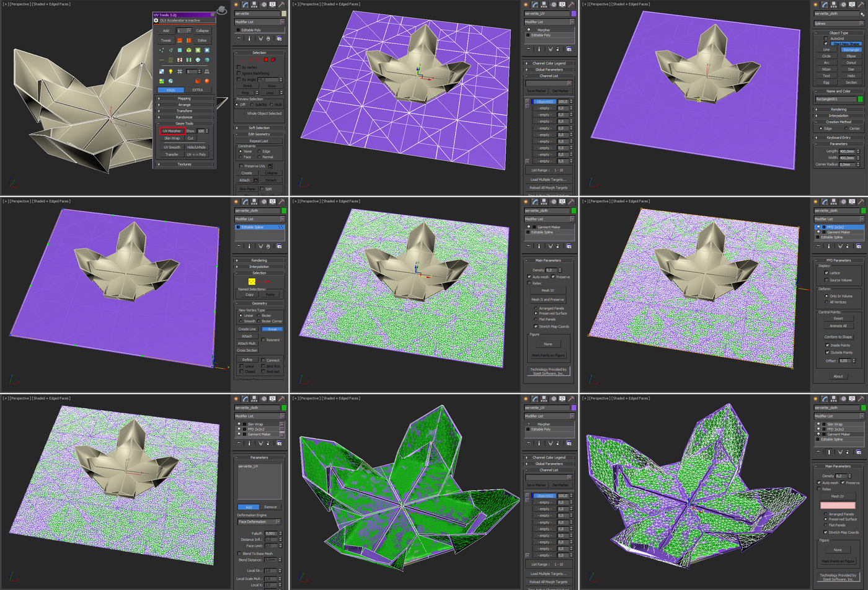Switch to the MAIN tab in UV Tools

click(x=170, y=90)
